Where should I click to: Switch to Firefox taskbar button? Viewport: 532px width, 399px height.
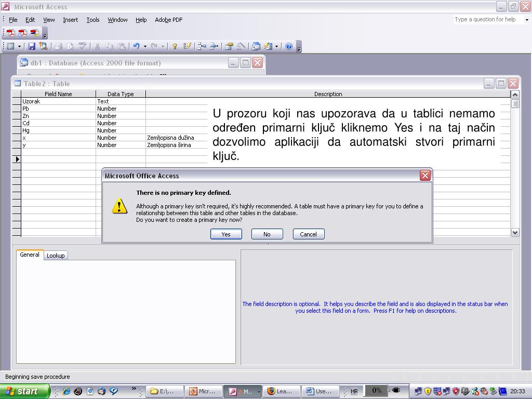(282, 391)
